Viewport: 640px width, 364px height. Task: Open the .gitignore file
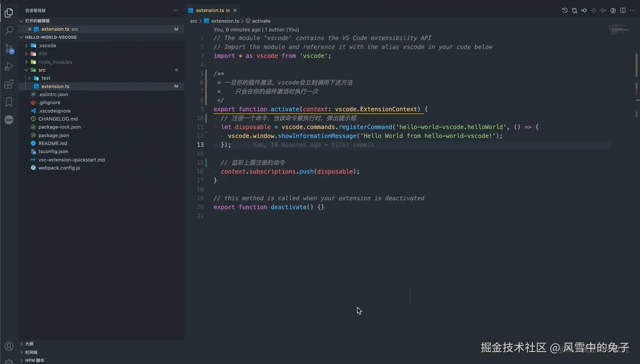tap(101, 102)
